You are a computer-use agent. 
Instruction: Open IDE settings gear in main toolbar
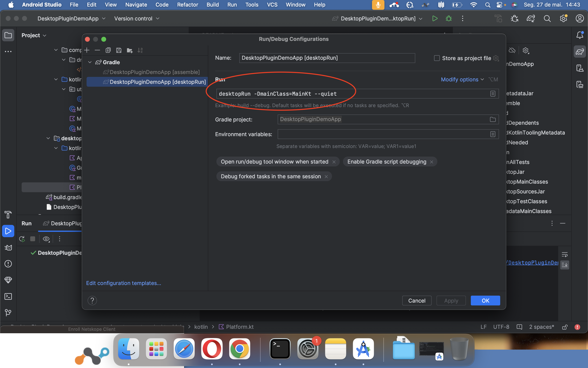[x=563, y=18]
